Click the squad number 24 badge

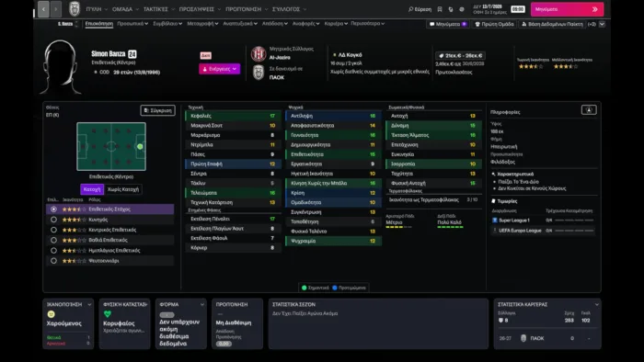coord(132,53)
